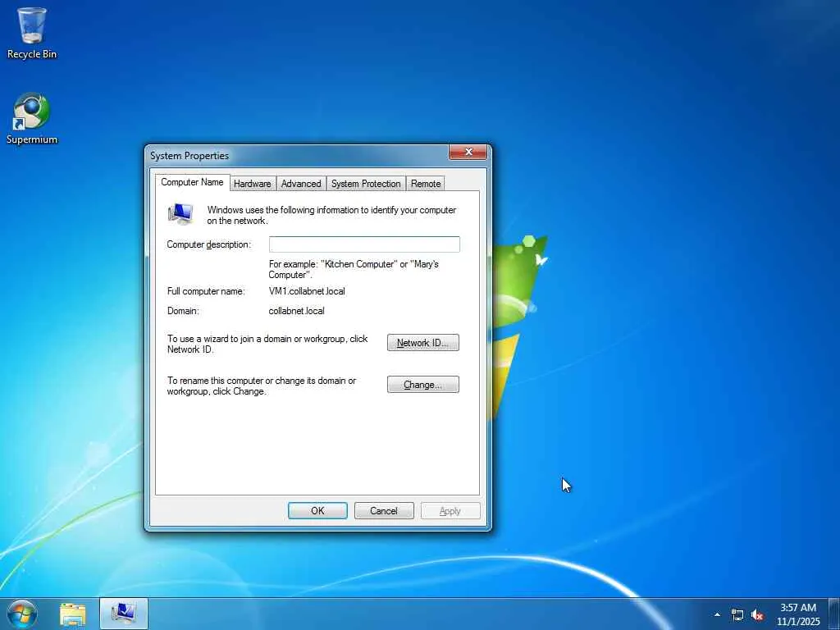
Task: Switch to the Remote tab
Action: 426,183
